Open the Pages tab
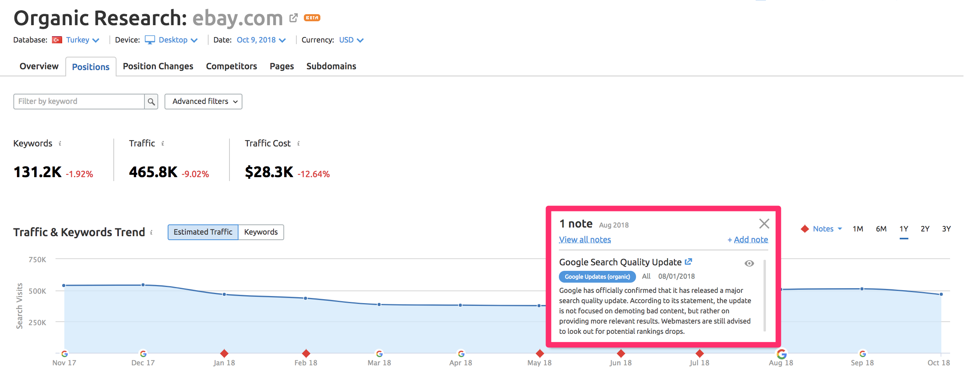The height and width of the screenshot is (385, 980). pyautogui.click(x=282, y=66)
